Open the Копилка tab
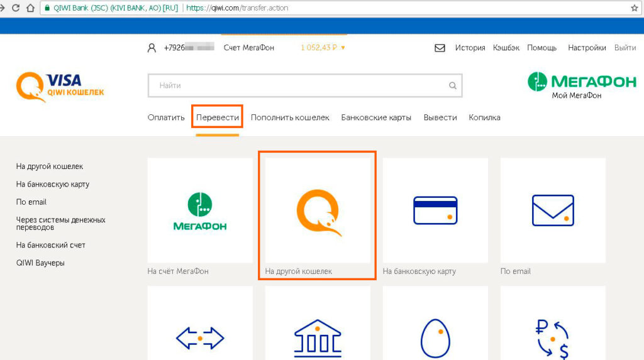Image resolution: width=644 pixels, height=360 pixels. click(485, 117)
